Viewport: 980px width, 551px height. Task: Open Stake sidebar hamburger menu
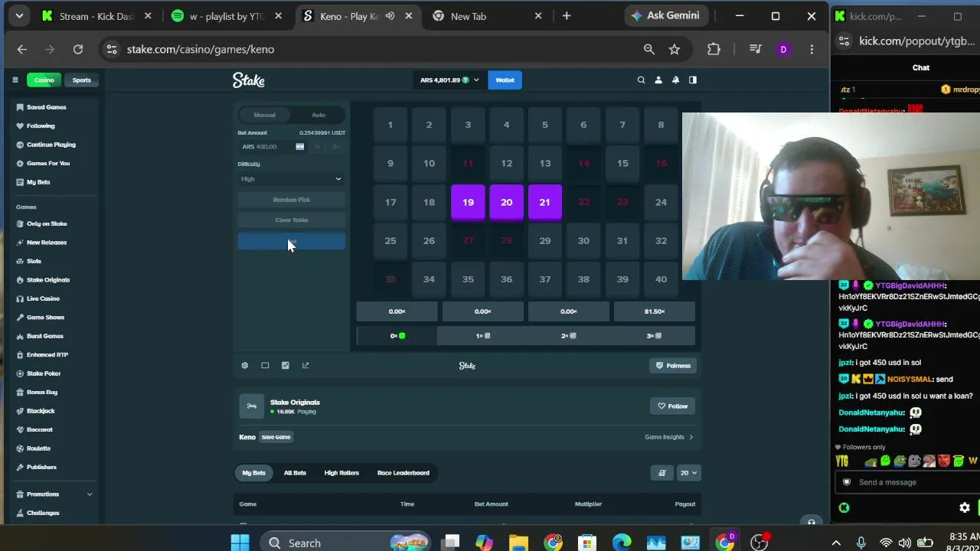(15, 80)
